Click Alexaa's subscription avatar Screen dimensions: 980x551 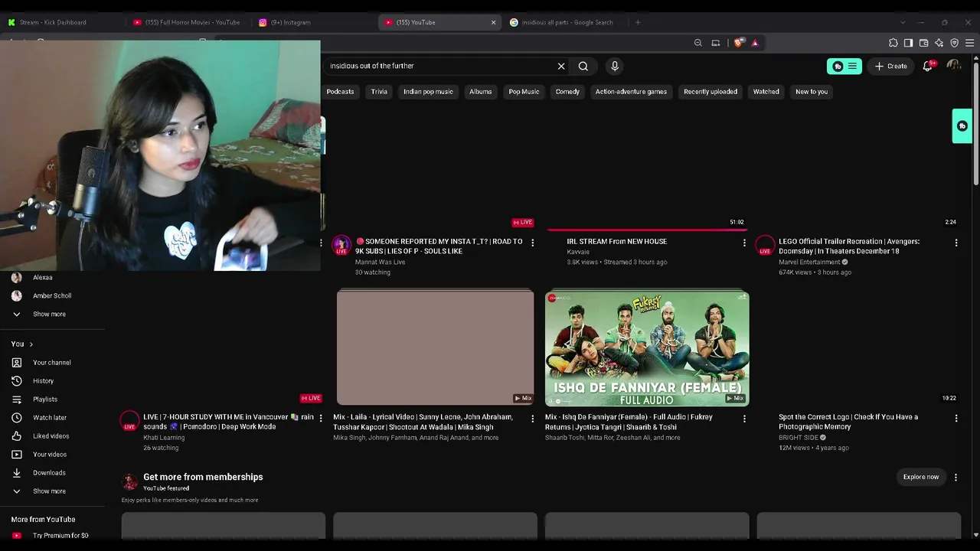(x=17, y=278)
